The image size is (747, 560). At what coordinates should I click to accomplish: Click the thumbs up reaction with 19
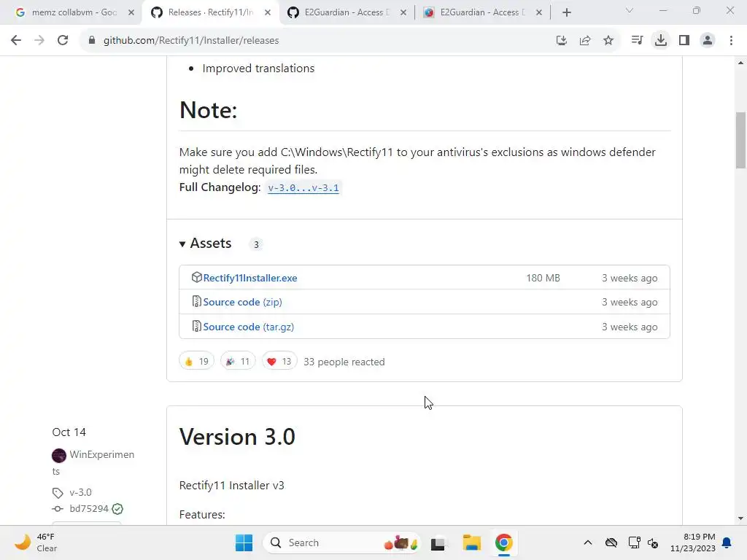click(197, 362)
